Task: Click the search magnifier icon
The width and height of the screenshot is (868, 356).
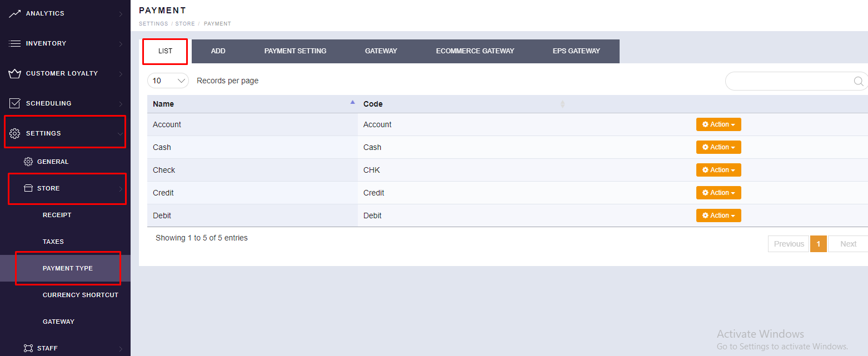Action: pos(859,81)
